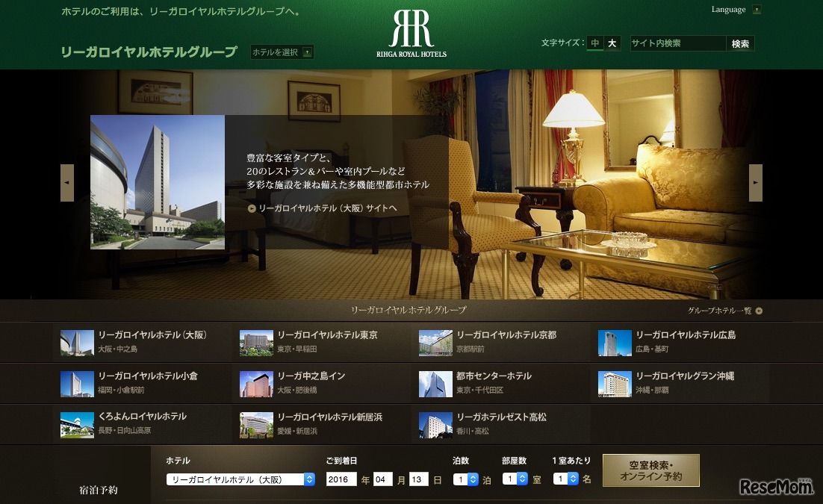
Task: Select リーガホテルゼスト高松 link
Action: (501, 417)
